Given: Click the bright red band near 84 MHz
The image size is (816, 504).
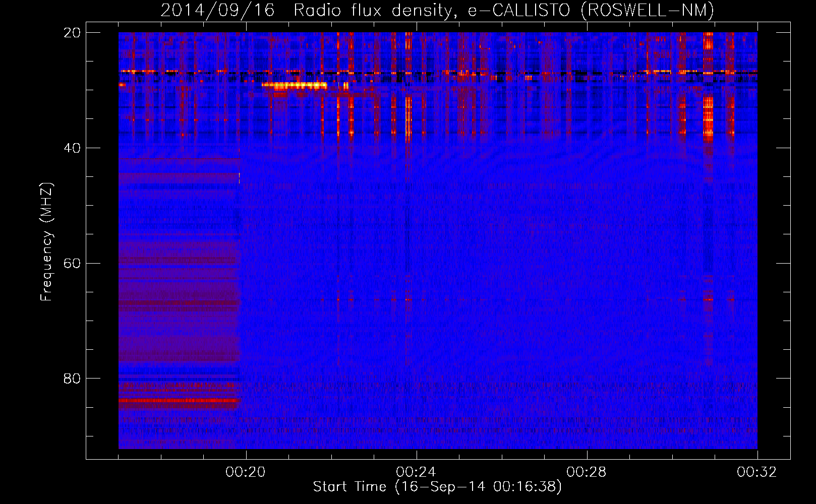Looking at the screenshot, I should (x=179, y=400).
